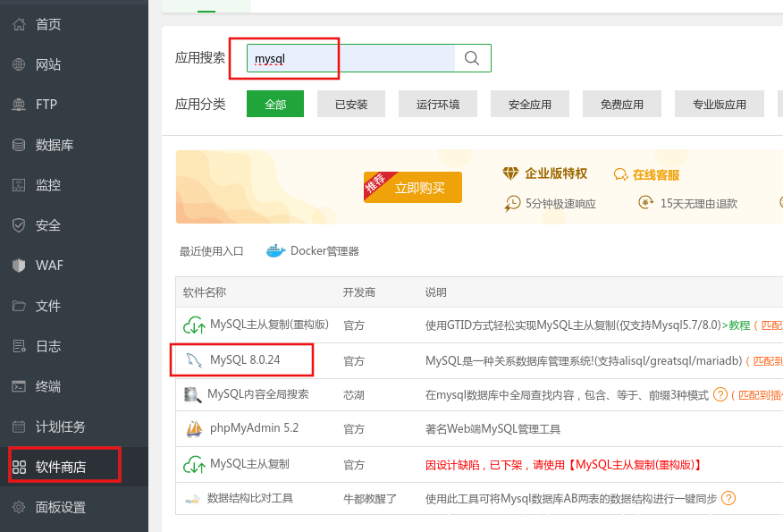Image resolution: width=783 pixels, height=532 pixels.
Task: Open the >教程 tutorial link
Action: pyautogui.click(x=736, y=325)
